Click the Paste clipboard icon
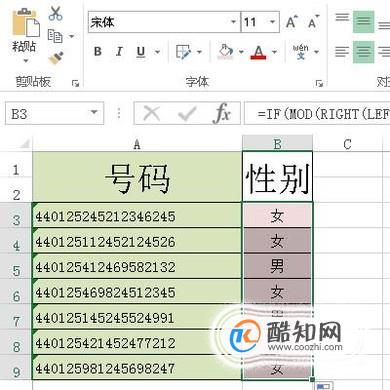The width and height of the screenshot is (390, 390). click(x=25, y=23)
